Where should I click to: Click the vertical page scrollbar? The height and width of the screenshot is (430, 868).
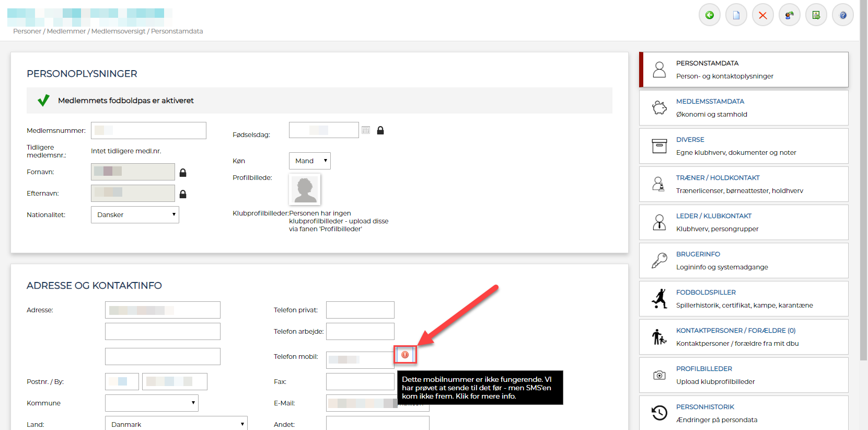point(863,180)
